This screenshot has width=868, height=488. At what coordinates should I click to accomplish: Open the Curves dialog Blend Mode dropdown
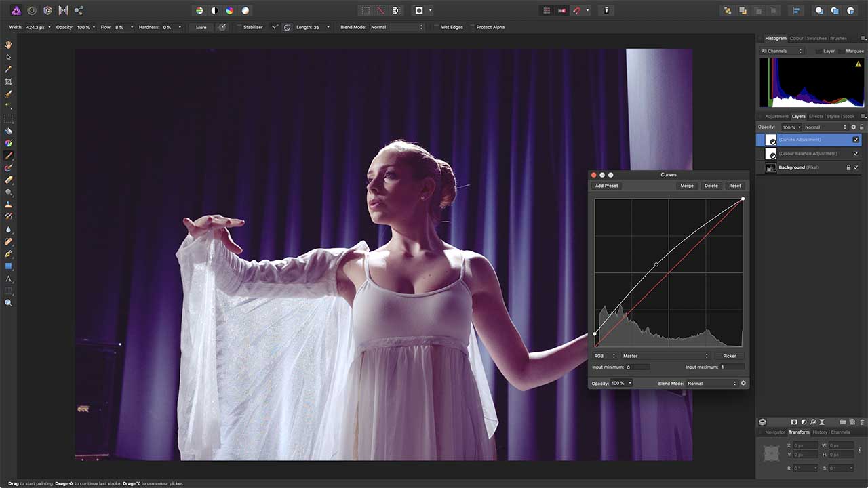pos(711,384)
